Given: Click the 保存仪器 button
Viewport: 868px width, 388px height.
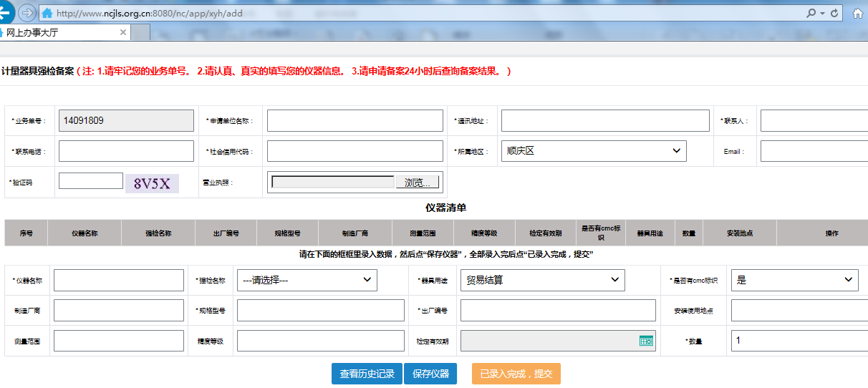Looking at the screenshot, I should (430, 374).
